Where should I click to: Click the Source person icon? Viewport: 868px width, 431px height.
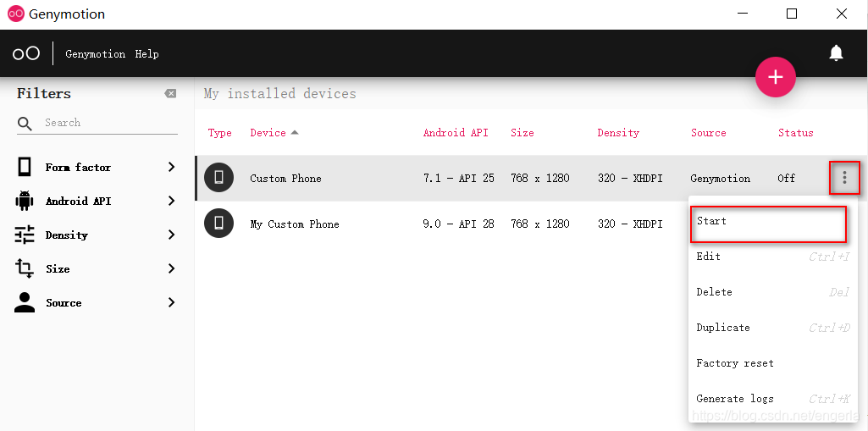25,302
